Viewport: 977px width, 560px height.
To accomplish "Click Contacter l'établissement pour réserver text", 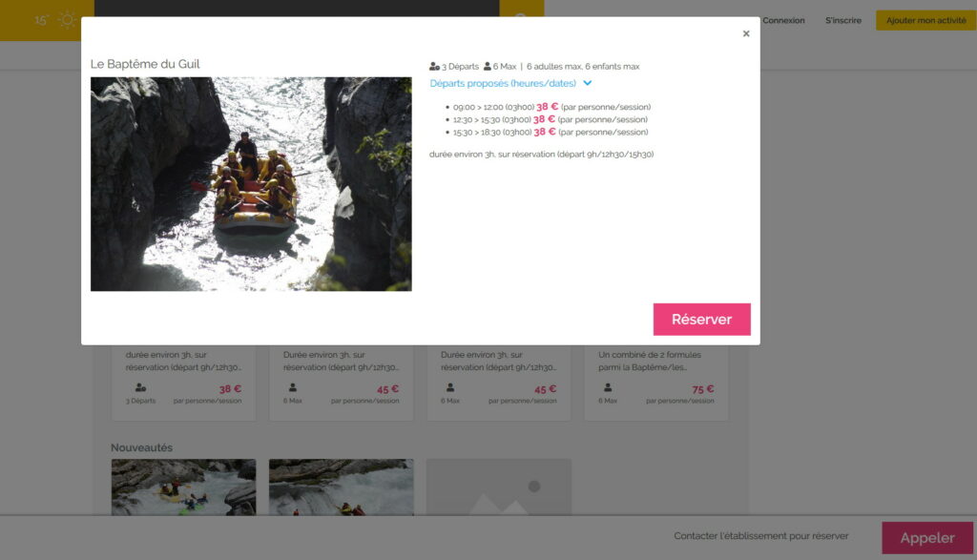I will point(760,536).
